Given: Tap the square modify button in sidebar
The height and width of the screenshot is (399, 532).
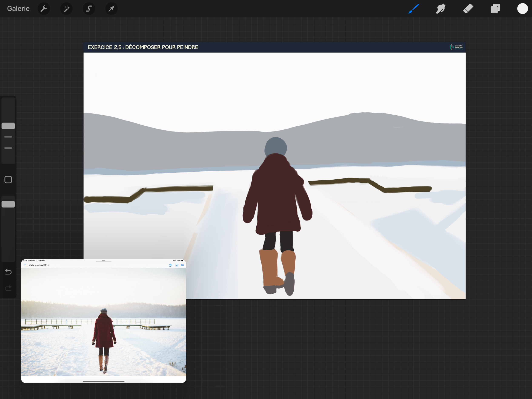Looking at the screenshot, I should (8, 179).
